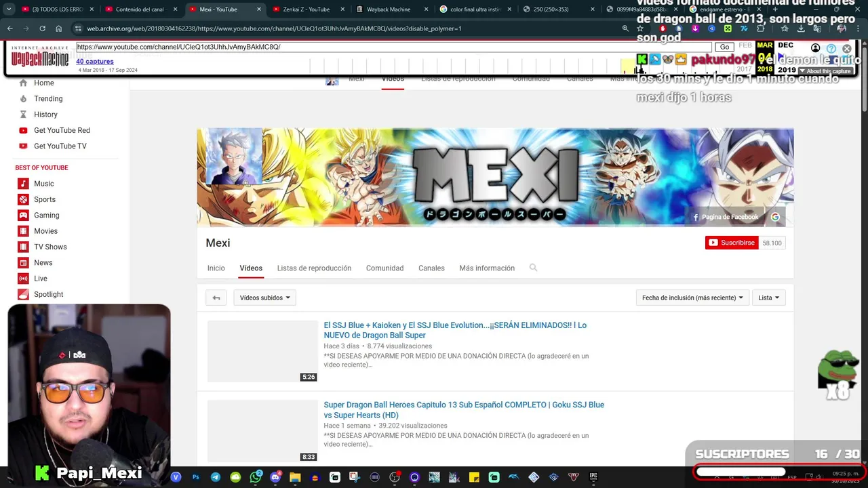Open Pagina de Facebook banner link

(725, 217)
